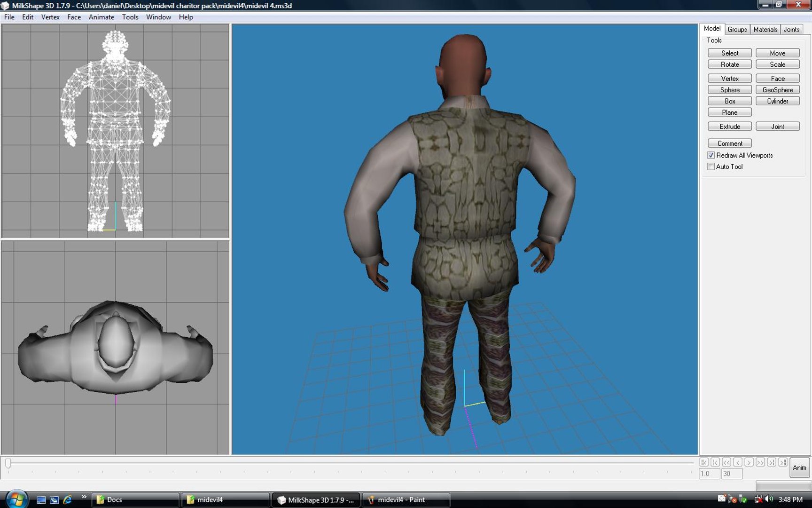Switch to the Joints tab
The image size is (812, 508).
pos(791,29)
